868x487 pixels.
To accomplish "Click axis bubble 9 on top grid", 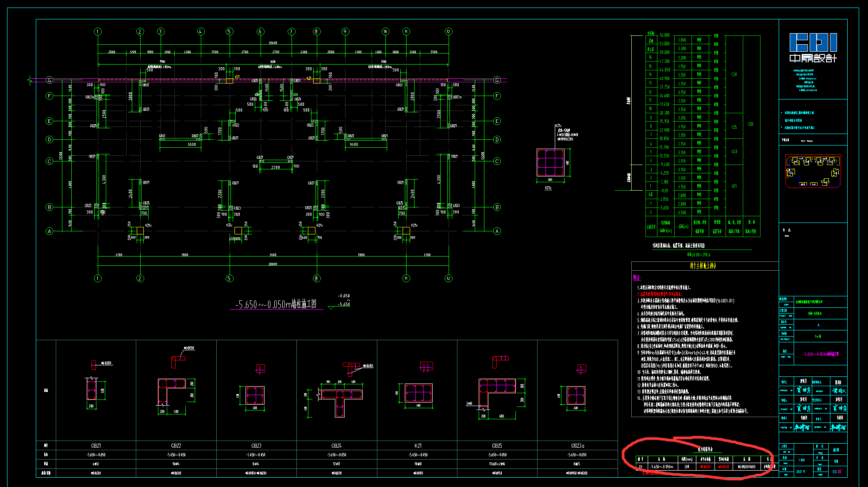I will point(345,31).
